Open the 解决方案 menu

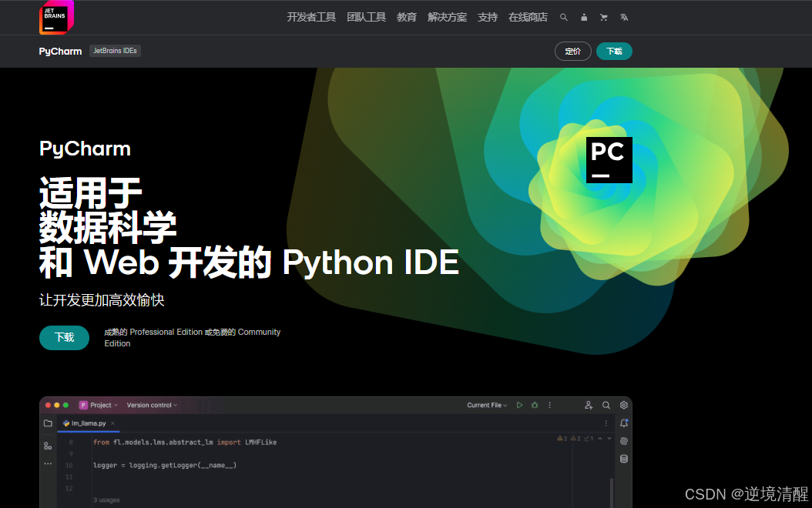(447, 17)
